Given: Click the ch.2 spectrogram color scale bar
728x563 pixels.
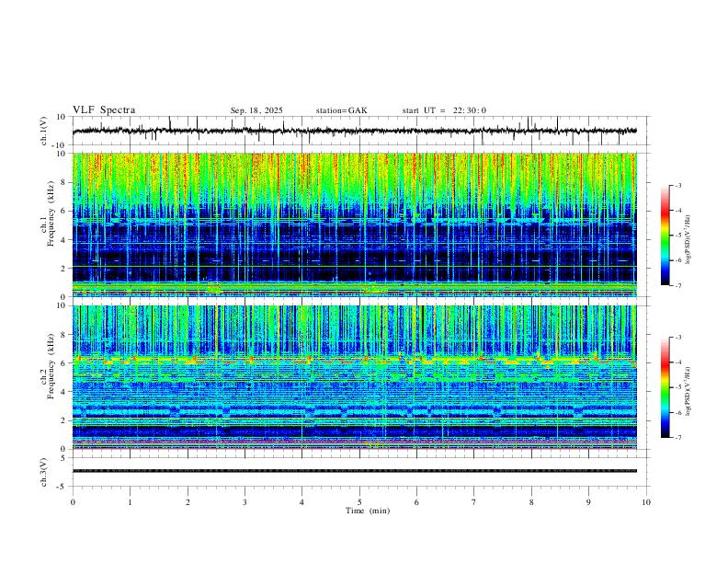Looking at the screenshot, I should pyautogui.click(x=665, y=387).
